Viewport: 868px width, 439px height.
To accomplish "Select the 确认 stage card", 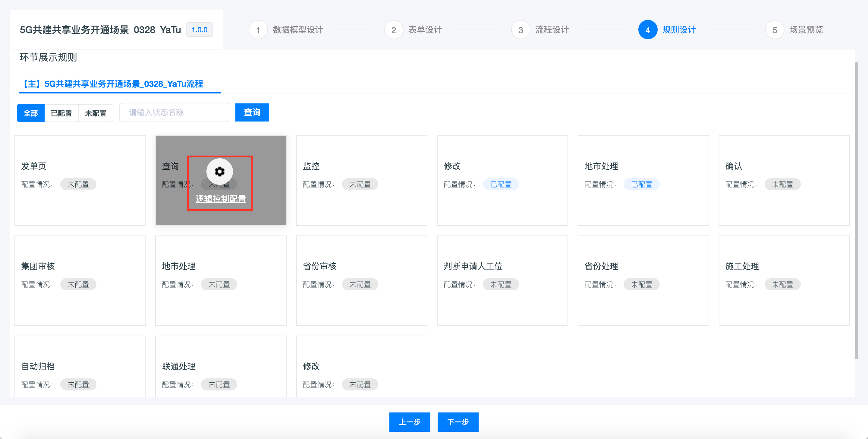I will click(784, 180).
